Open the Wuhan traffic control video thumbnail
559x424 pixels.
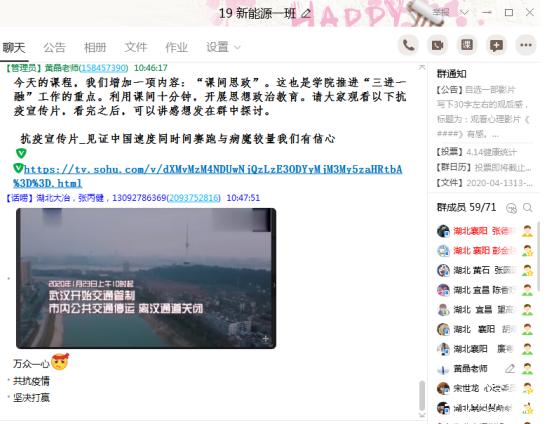(146, 278)
